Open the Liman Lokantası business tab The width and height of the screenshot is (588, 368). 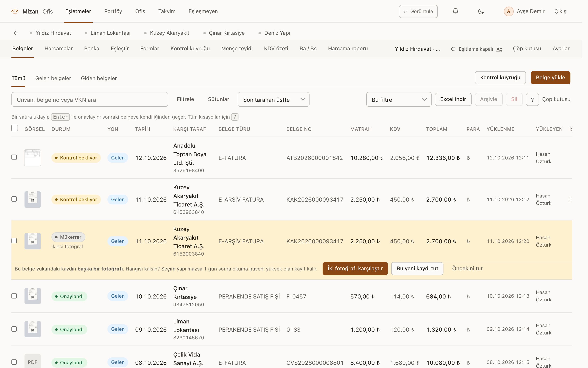[x=108, y=33]
